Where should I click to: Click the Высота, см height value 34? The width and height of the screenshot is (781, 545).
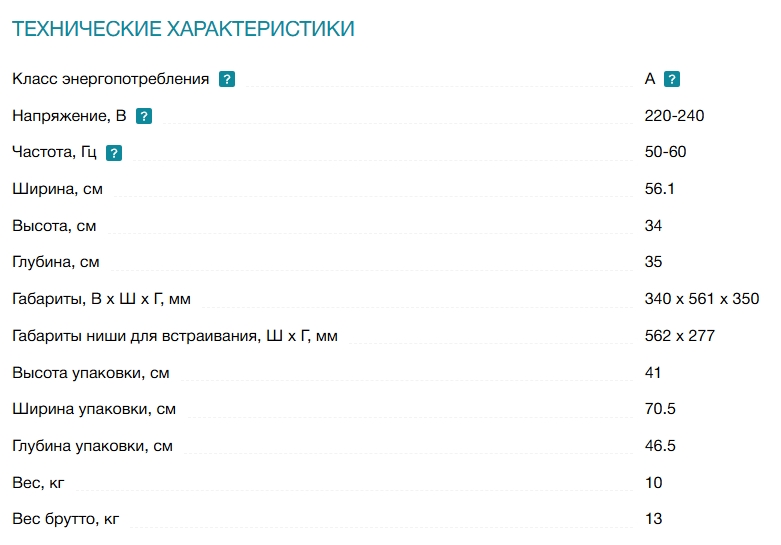tap(653, 226)
